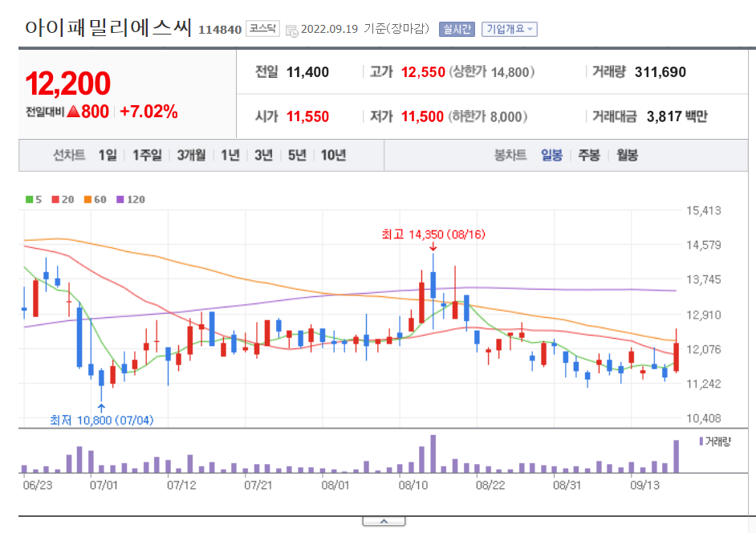The width and height of the screenshot is (756, 533).
Task: Click the 봉차트 label
Action: coord(510,155)
